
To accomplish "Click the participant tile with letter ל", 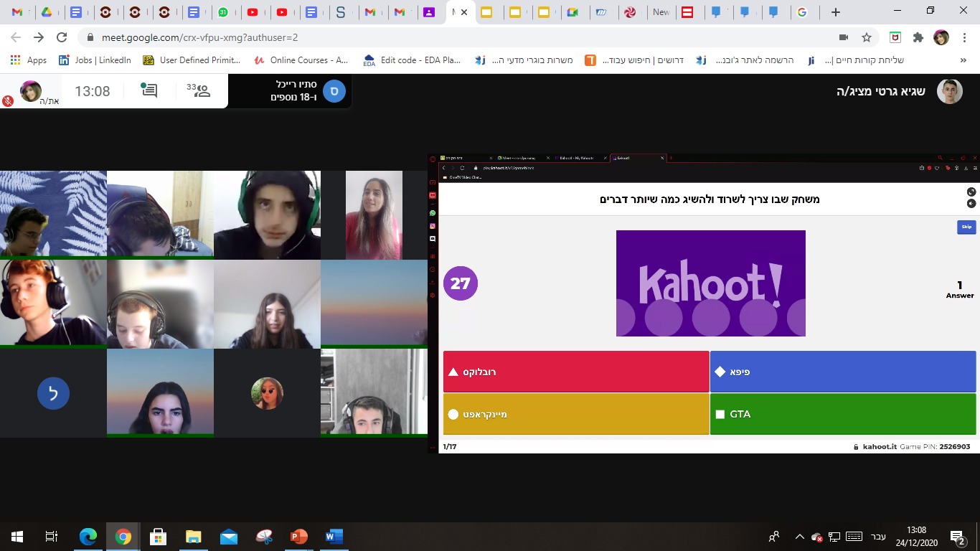I will tap(53, 393).
